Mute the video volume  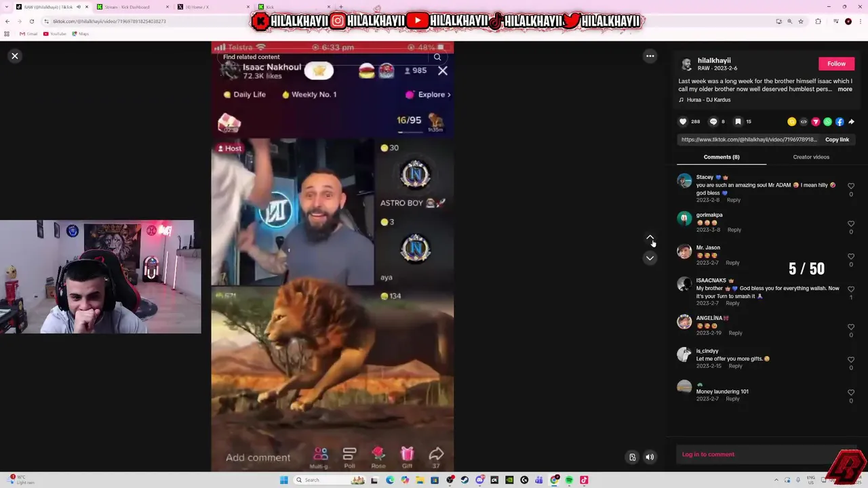point(650,457)
